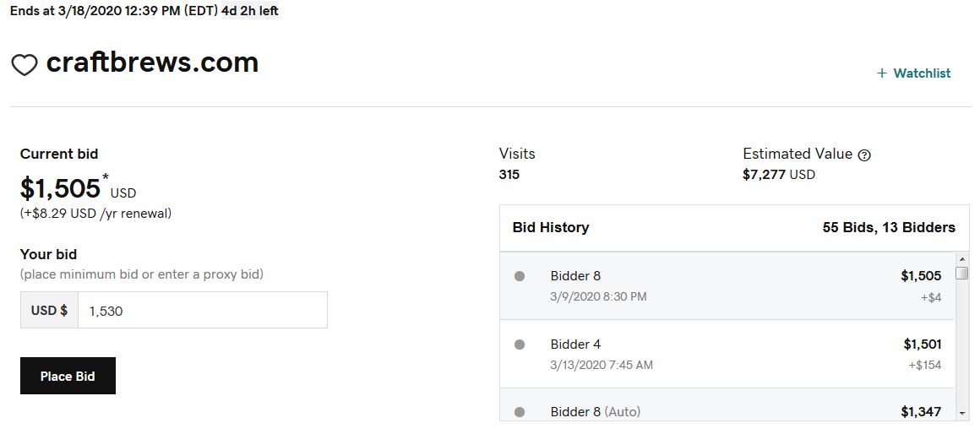
Task: Click the gray dot next to Bidder 8 $1,505
Action: coord(520,276)
